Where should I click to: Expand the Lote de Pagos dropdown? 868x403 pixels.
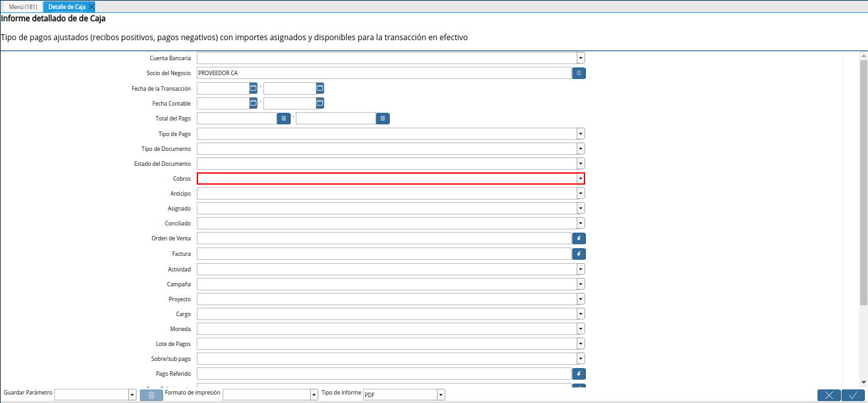(581, 343)
